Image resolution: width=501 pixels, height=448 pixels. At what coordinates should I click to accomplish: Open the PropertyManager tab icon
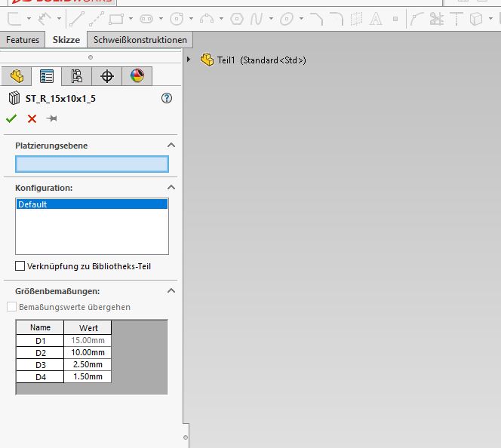tap(47, 76)
